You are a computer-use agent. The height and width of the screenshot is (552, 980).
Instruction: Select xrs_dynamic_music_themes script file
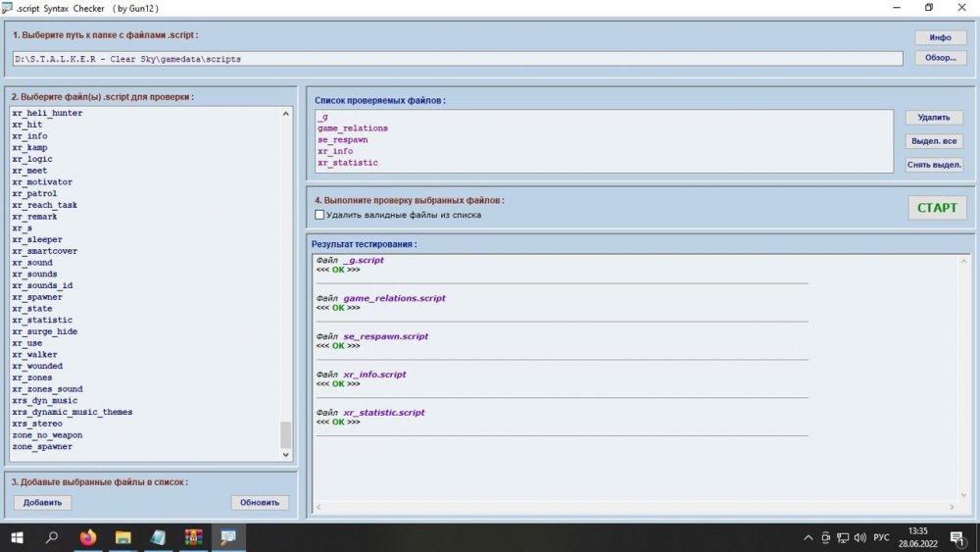(x=73, y=412)
